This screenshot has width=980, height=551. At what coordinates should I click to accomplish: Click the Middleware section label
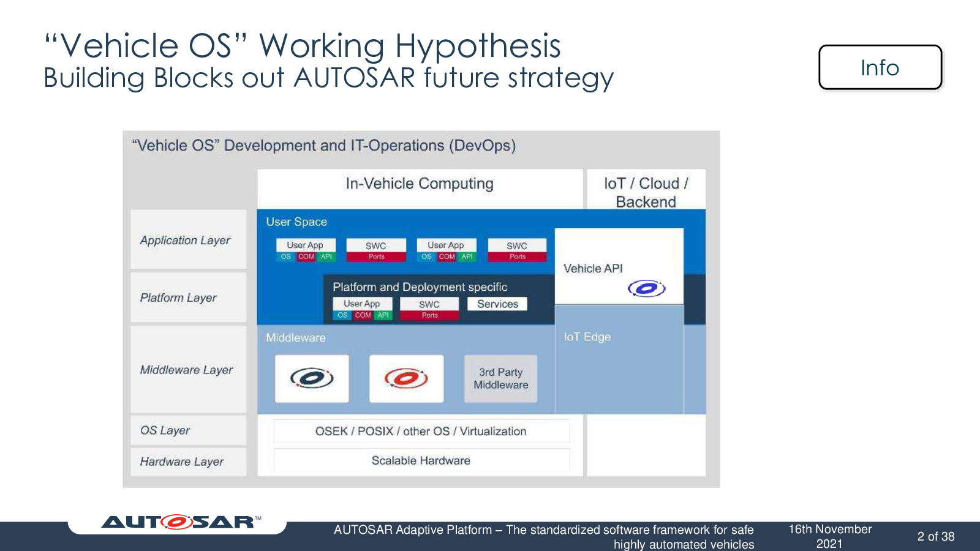295,337
